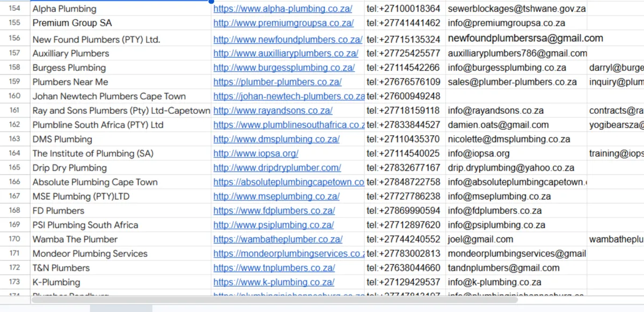Select the Alpha Plumbing cell
644x312 pixels.
point(121,9)
